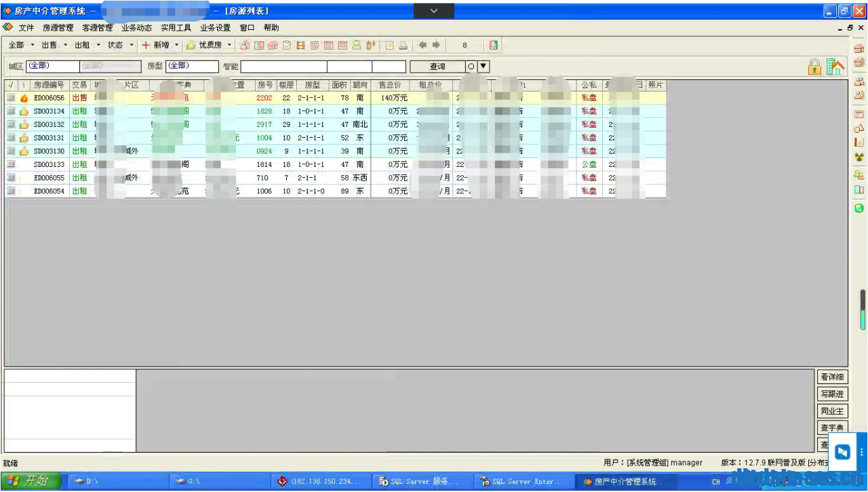The height and width of the screenshot is (492, 868).
Task: Click the green globe icon in the sidebar
Action: [x=859, y=208]
